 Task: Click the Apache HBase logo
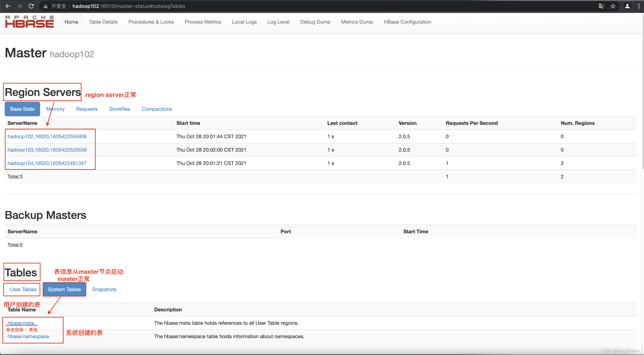click(x=30, y=22)
